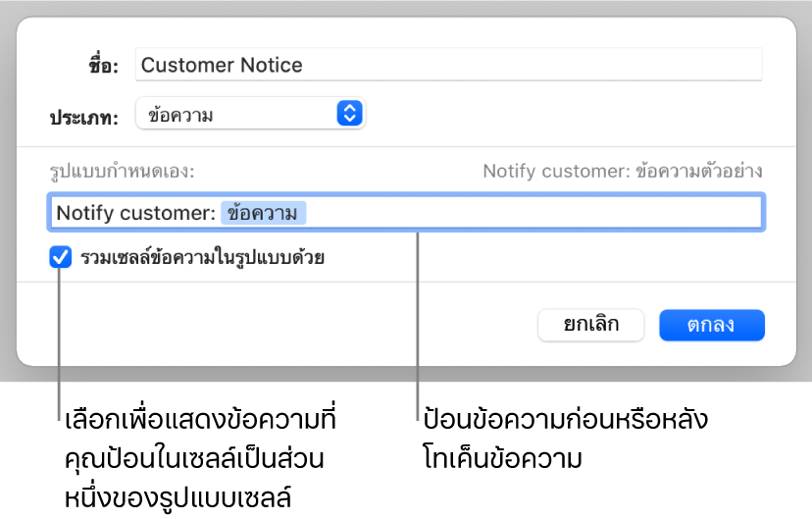Open the ประเภท dropdown showing ข้อความ
The height and width of the screenshot is (519, 812).
click(250, 114)
